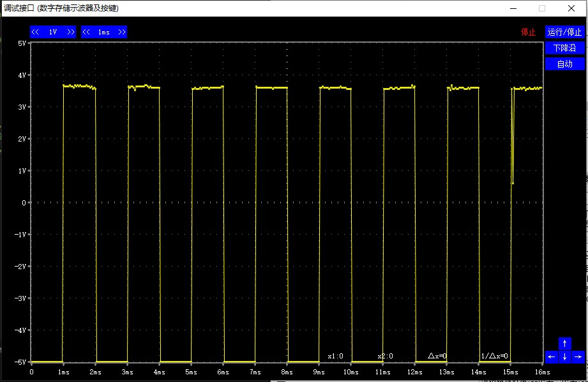Click the 1ms time base label

click(x=104, y=32)
